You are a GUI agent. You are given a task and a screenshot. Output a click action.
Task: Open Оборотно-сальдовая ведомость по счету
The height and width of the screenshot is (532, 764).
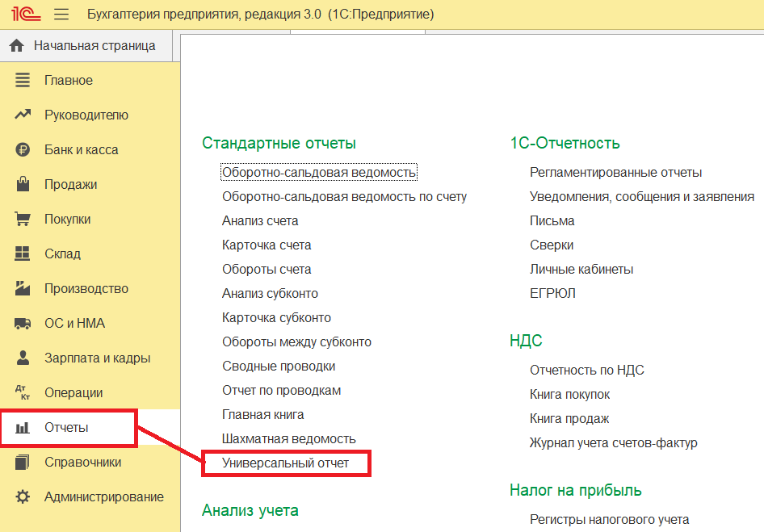click(344, 196)
